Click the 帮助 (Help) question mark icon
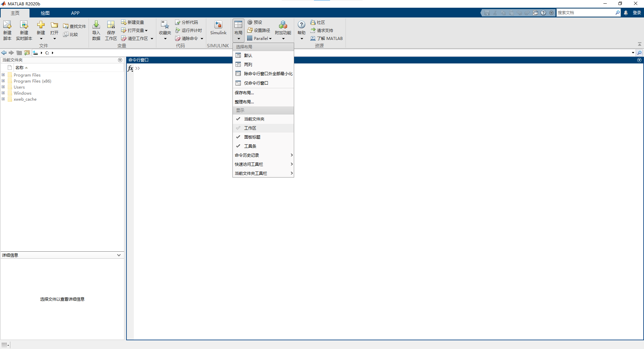This screenshot has width=644, height=349. pos(302,25)
